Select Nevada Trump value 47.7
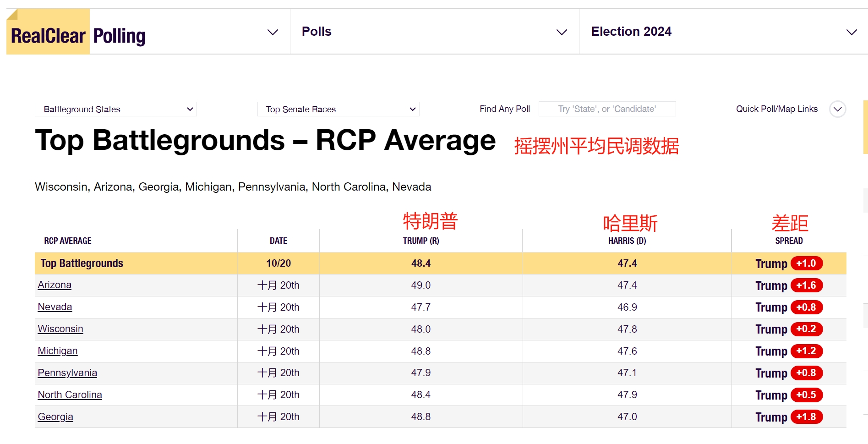Viewport: 868px width, 444px height. pos(421,307)
